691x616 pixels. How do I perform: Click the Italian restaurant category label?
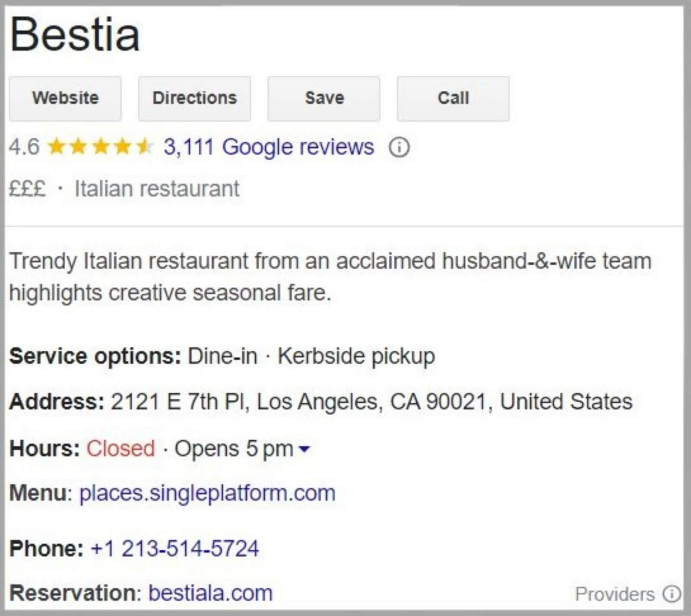(157, 187)
